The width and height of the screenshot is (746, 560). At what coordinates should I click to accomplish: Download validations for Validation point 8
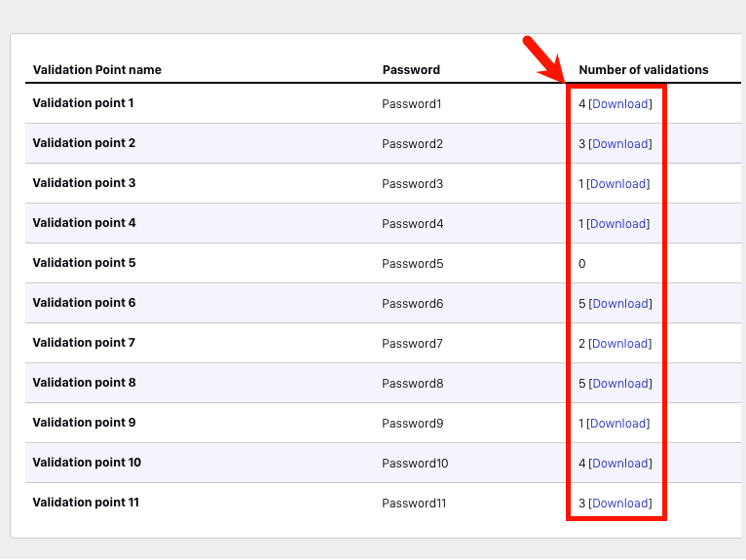coord(620,384)
